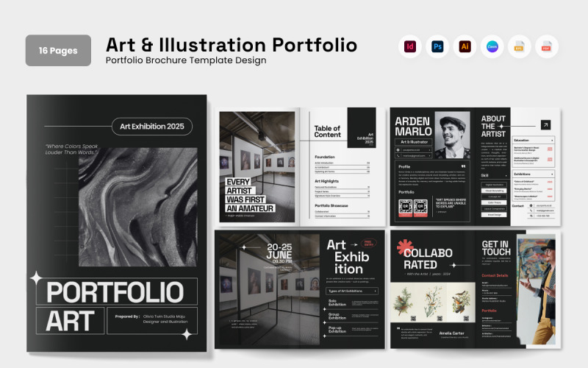Click the GET IN TOUCH heading

[496, 248]
